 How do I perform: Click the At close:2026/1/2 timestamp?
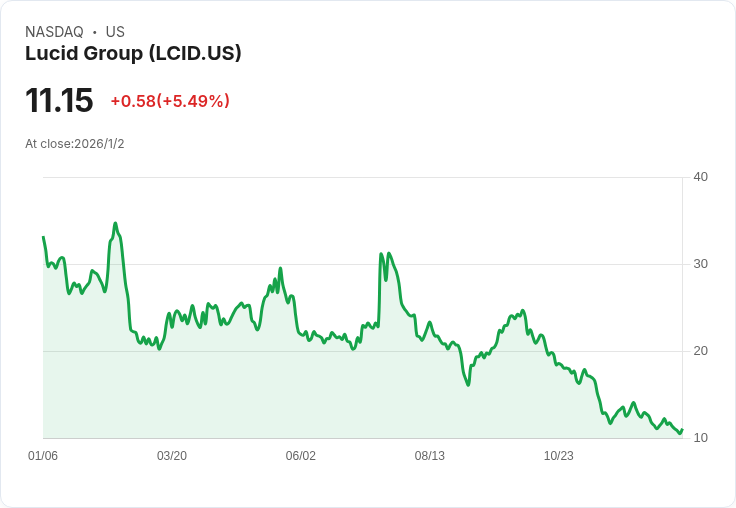pyautogui.click(x=75, y=144)
